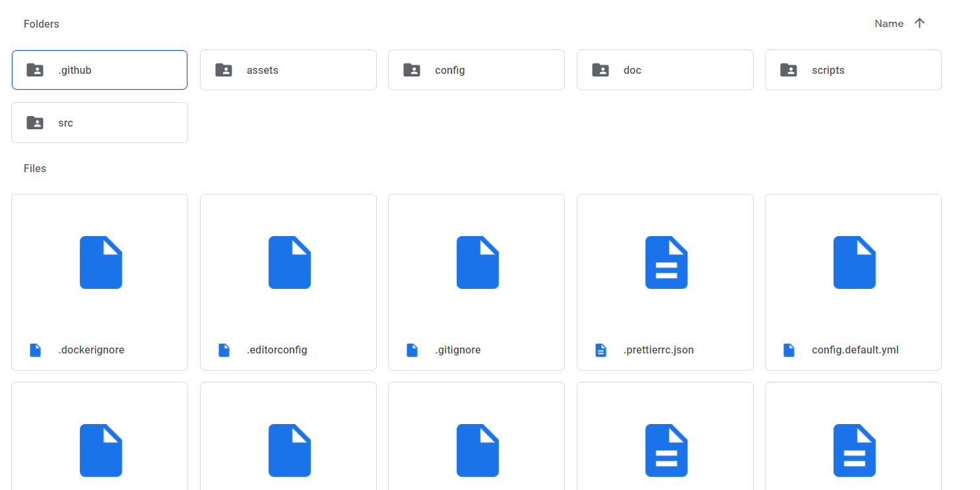Select the config.default.yml file name
The image size is (980, 490).
[855, 350]
